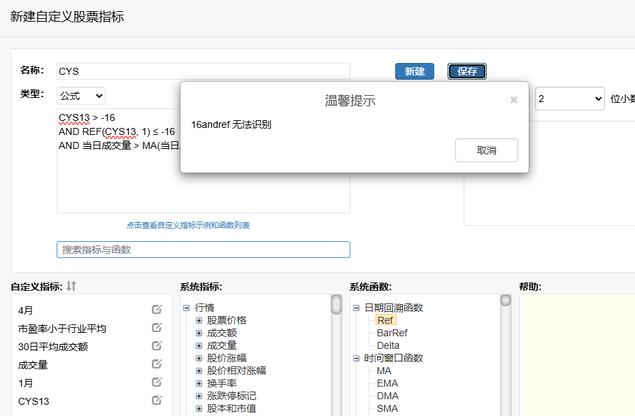Close the 温馨提示 dialog with X
The width and height of the screenshot is (635, 416).
(514, 100)
